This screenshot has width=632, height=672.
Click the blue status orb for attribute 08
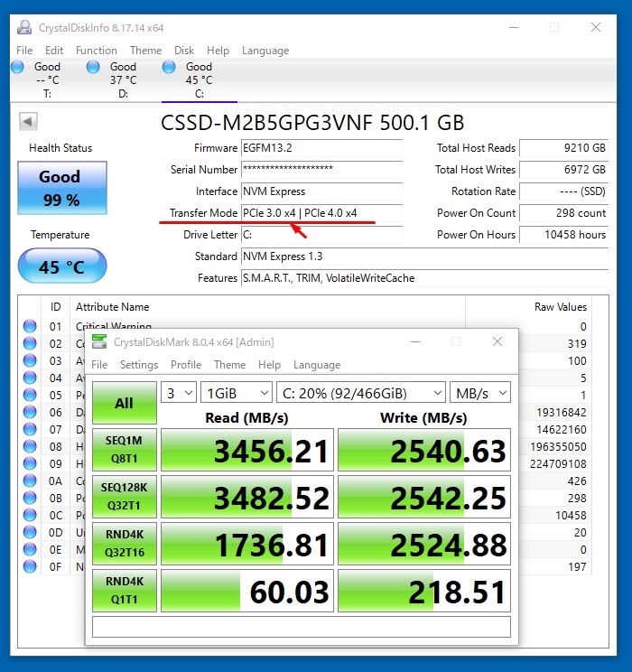click(30, 446)
